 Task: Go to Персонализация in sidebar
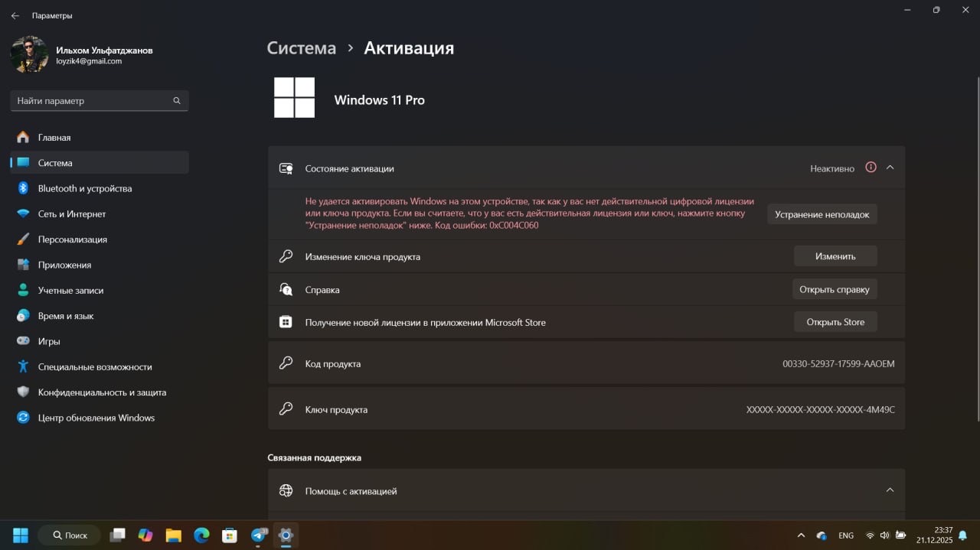tap(72, 239)
